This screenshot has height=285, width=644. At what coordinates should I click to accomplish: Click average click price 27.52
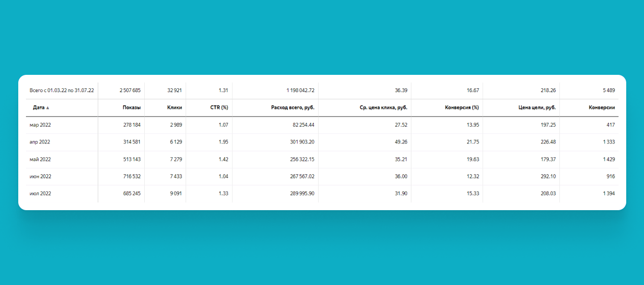pos(401,125)
